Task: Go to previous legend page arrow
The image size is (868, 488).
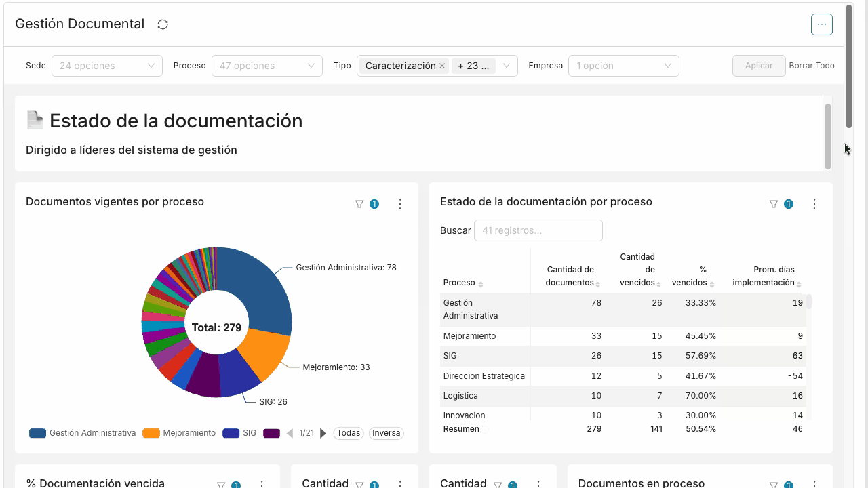Action: 290,433
